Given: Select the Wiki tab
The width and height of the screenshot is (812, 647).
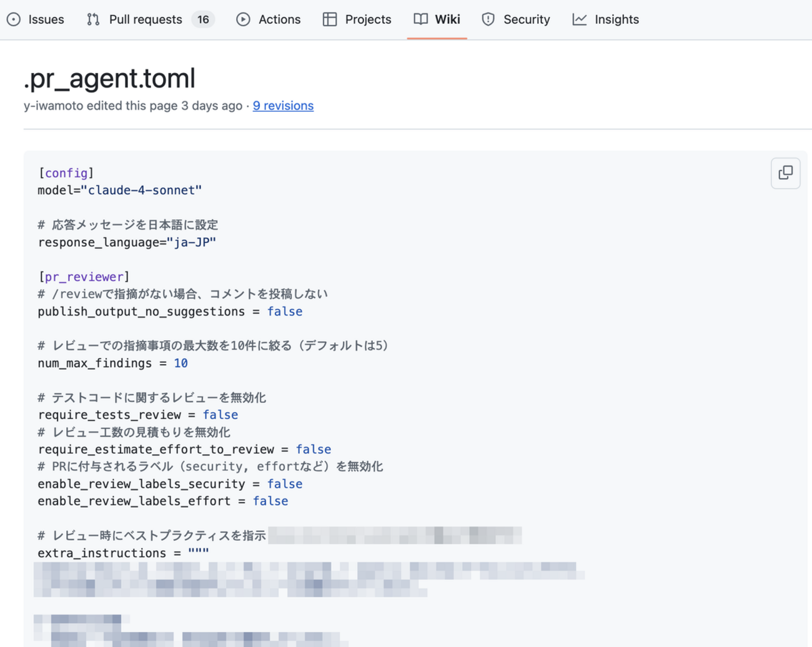Looking at the screenshot, I should click(437, 19).
